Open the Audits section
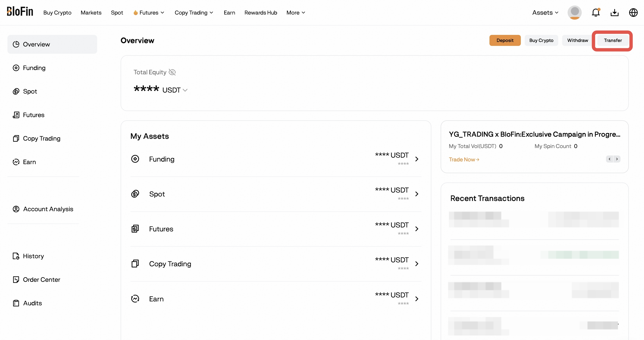Viewport: 644px width, 340px height. tap(33, 303)
